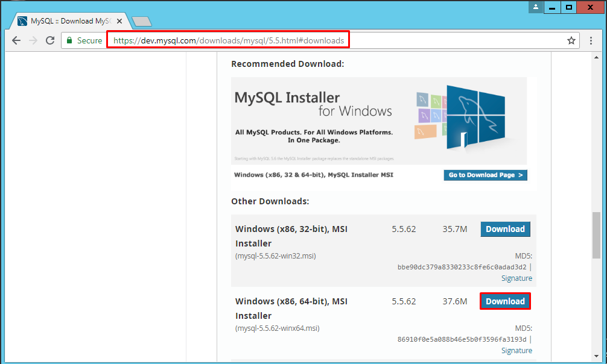
Task: Bookmark this page with the star icon
Action: tap(571, 40)
